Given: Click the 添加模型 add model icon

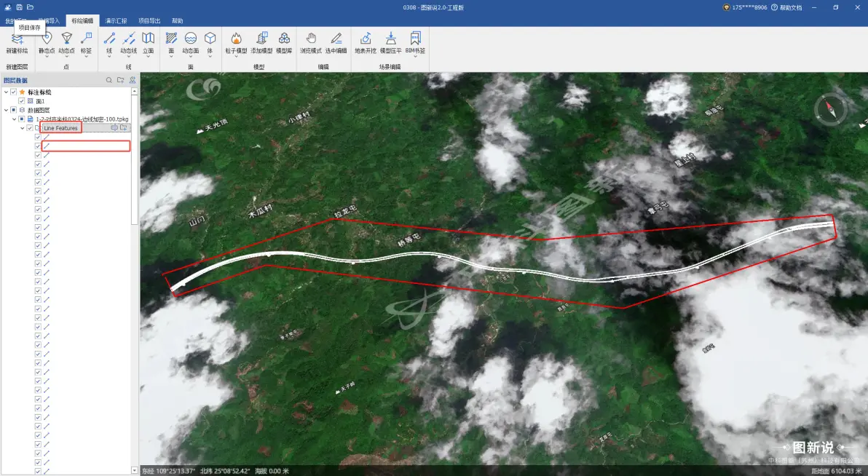Looking at the screenshot, I should (x=261, y=38).
